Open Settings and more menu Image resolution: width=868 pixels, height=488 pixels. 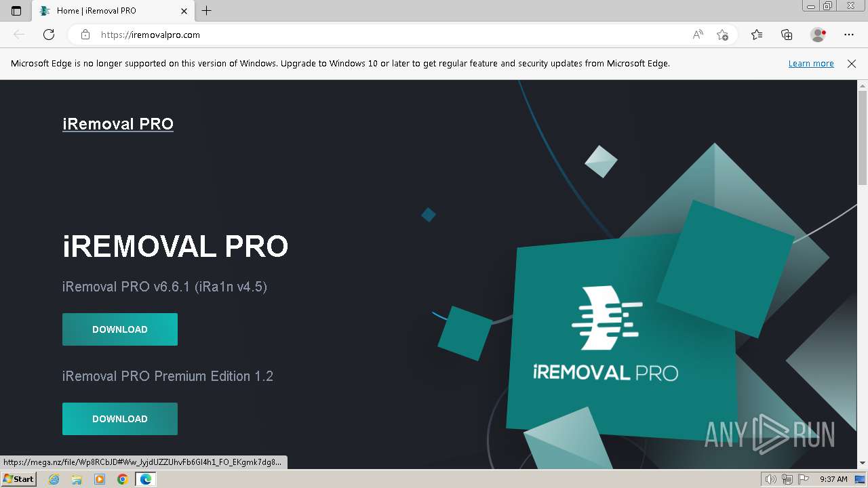tap(849, 35)
